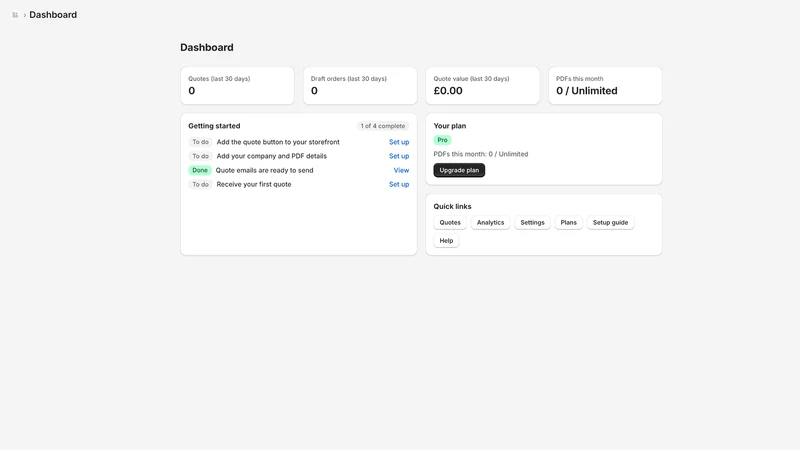Click 'PDFs this month: 0 / Unlimited' text
Image resolution: width=800 pixels, height=450 pixels.
click(481, 154)
